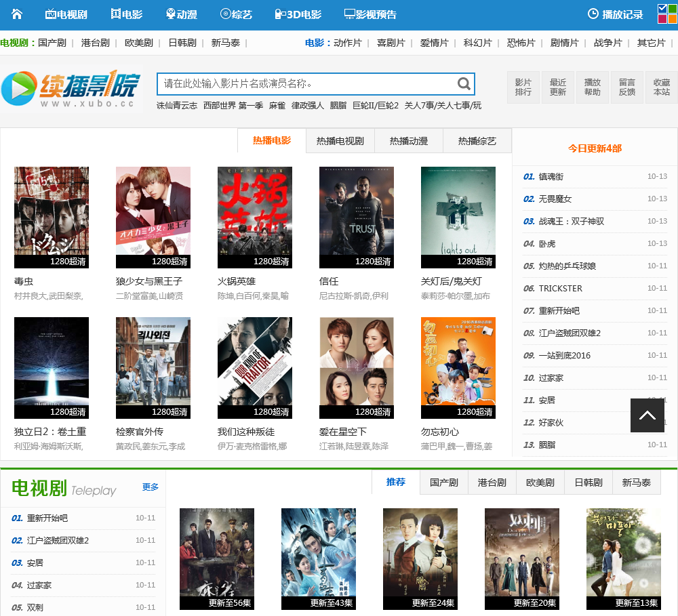Open 留言反馈 button
This screenshot has width=678, height=616.
point(627,87)
